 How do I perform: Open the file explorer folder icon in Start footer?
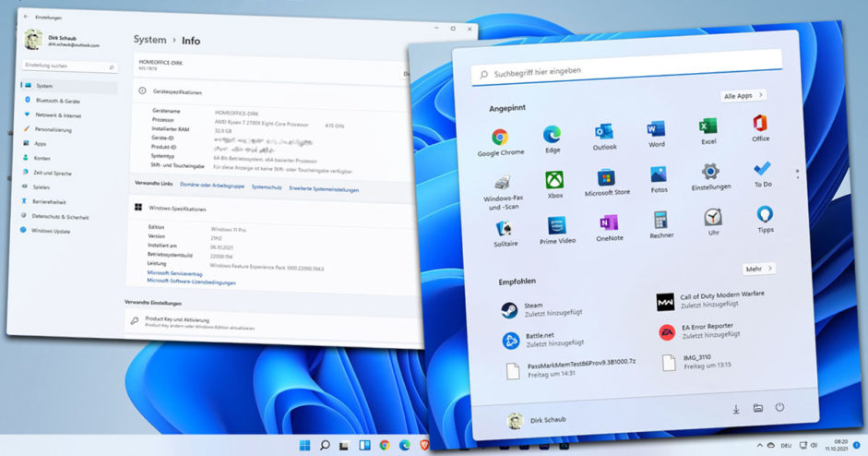[758, 408]
